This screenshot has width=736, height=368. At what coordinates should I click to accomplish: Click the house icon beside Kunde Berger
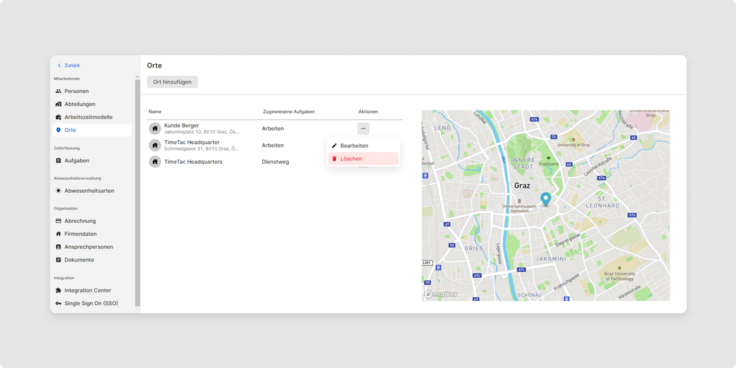tap(155, 128)
